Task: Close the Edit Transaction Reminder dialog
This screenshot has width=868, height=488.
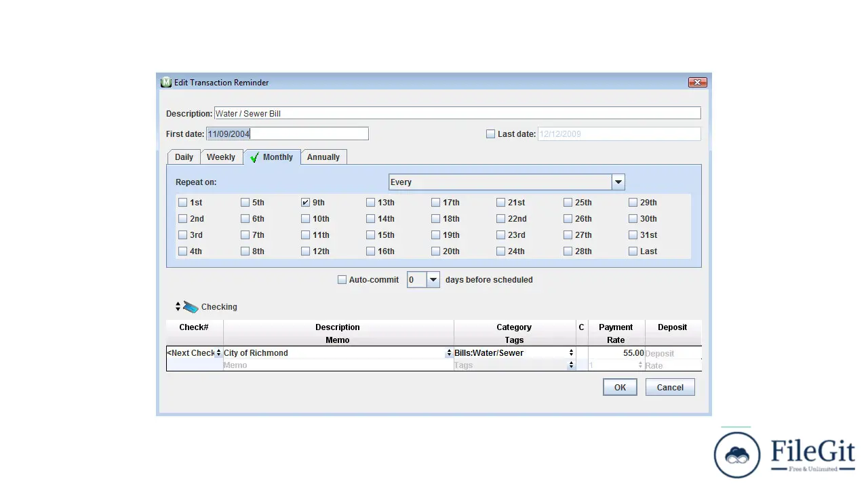Action: tap(698, 82)
